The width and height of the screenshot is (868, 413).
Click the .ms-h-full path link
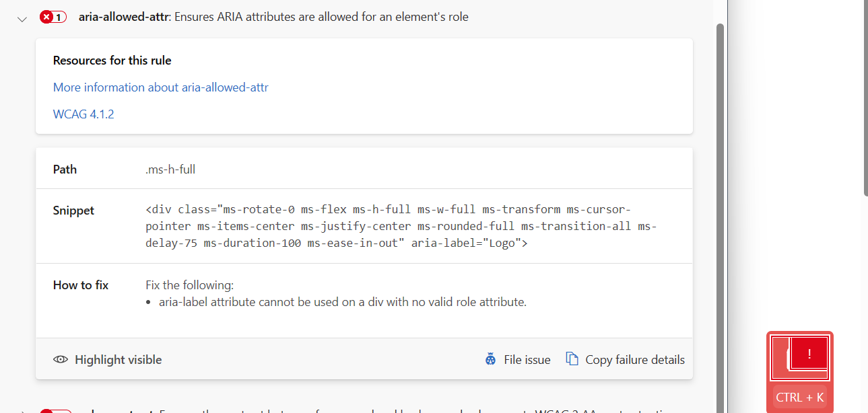point(170,169)
